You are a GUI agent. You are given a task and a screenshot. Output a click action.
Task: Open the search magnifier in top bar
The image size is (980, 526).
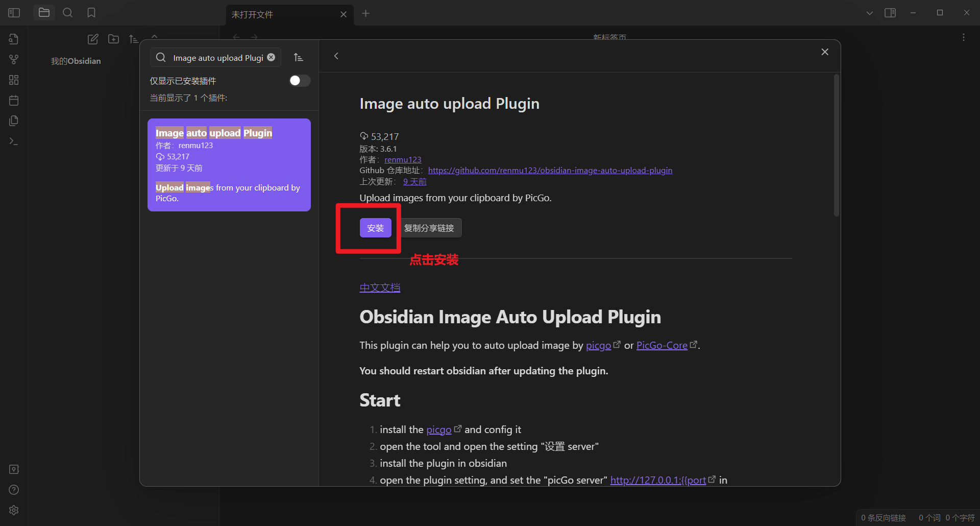[67, 13]
